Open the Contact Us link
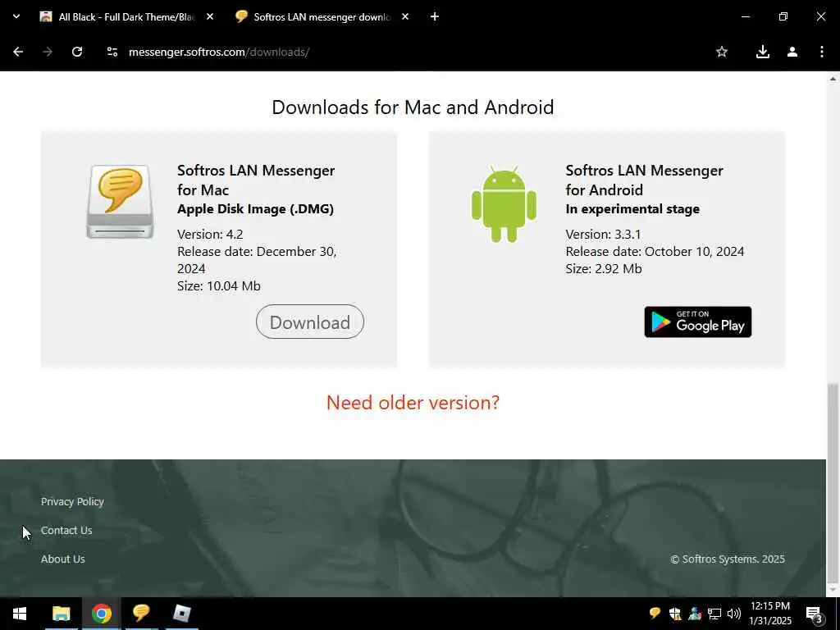 click(66, 531)
